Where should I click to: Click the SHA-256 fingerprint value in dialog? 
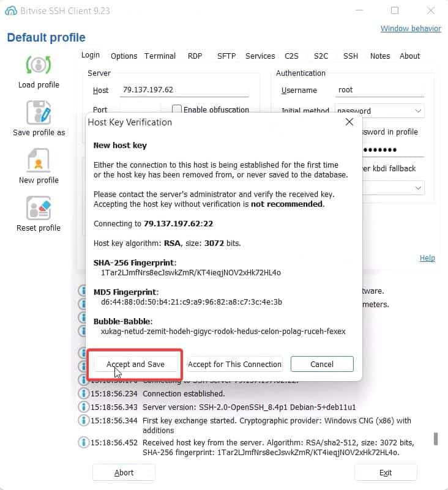[x=191, y=272]
